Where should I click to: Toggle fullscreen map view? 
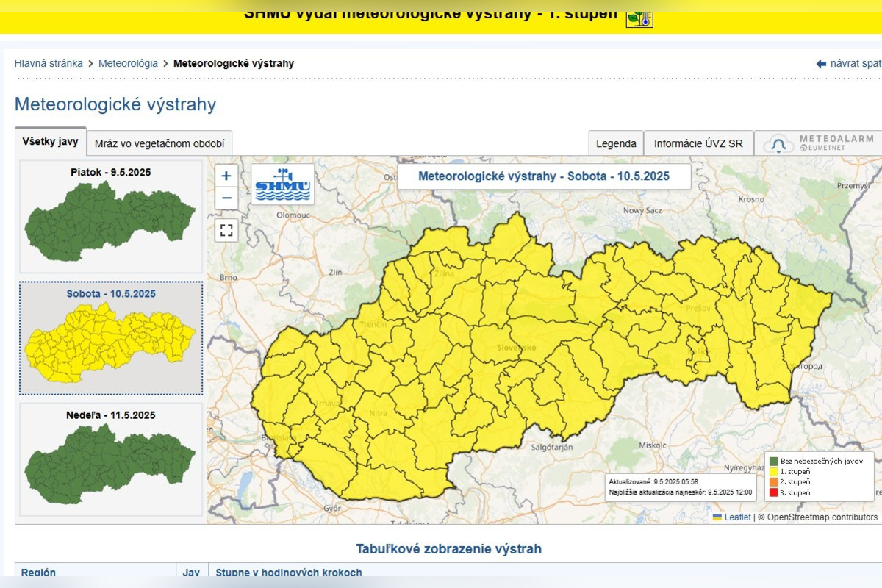(226, 230)
